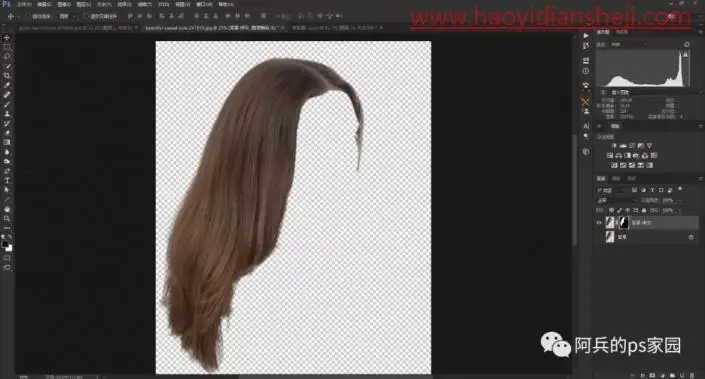Open the 图层 (Layer) menu
This screenshot has height=379, width=705.
(83, 4)
